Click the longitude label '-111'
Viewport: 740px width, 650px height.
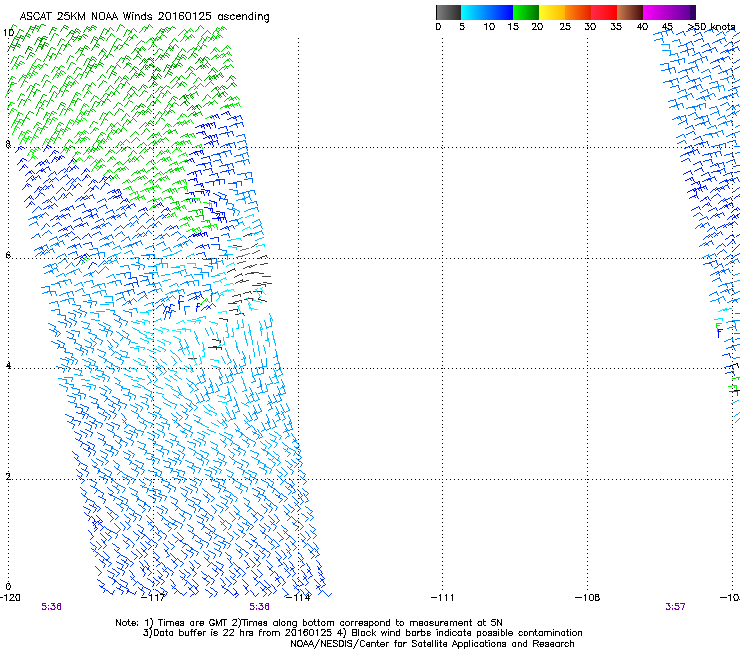tap(442, 598)
